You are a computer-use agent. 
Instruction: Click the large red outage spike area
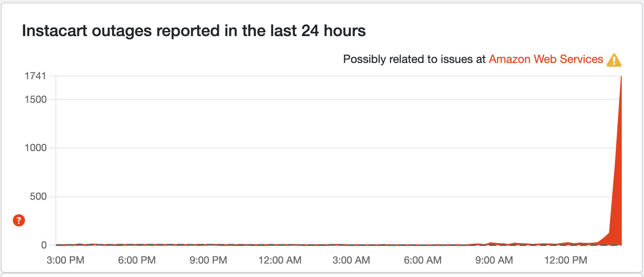pos(617,201)
